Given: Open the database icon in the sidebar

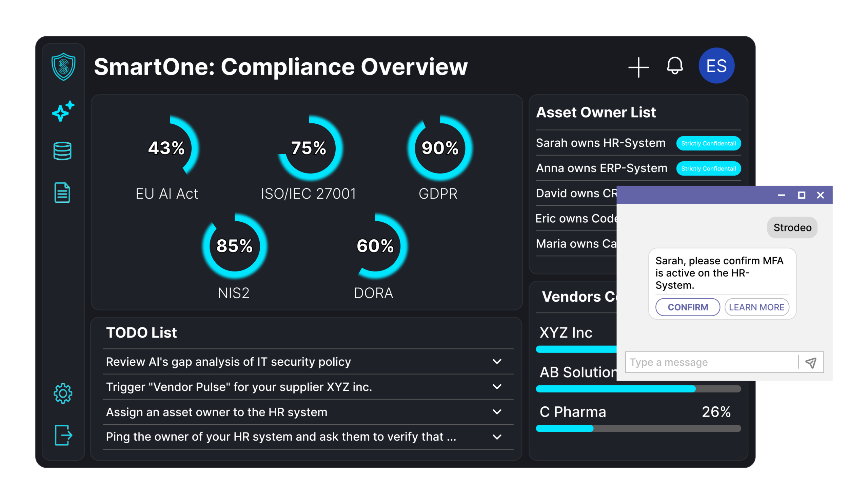Looking at the screenshot, I should pos(62,151).
